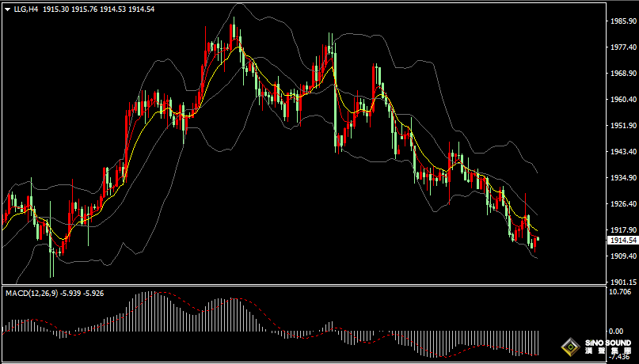Click the 1934.90 price axis label

pos(622,178)
